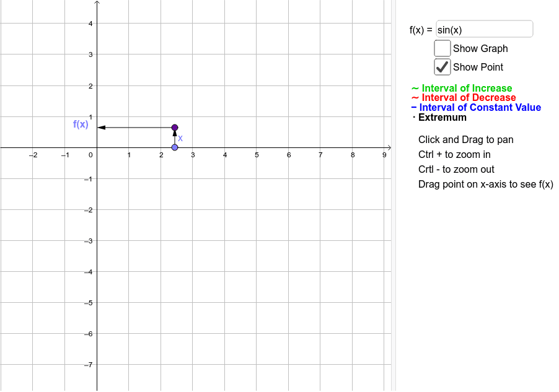This screenshot has height=392, width=559.
Task: Click the Click and Drag to pan text
Action: click(x=466, y=139)
